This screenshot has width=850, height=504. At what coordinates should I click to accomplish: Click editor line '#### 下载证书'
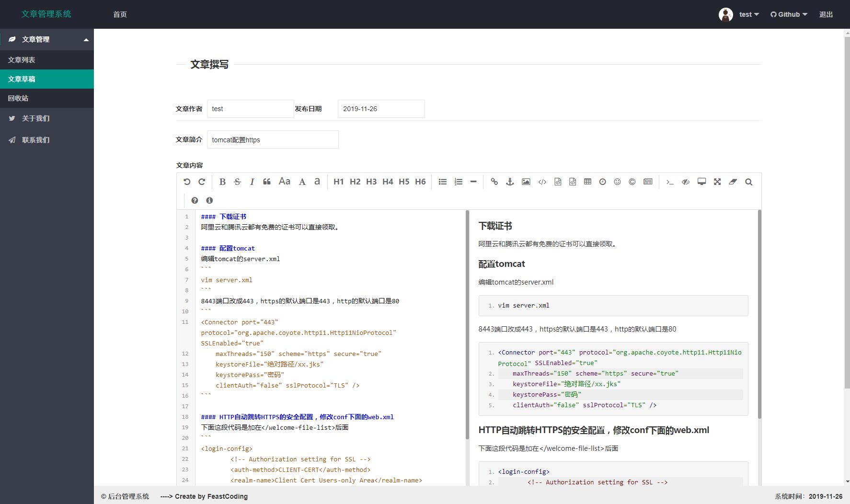click(224, 217)
